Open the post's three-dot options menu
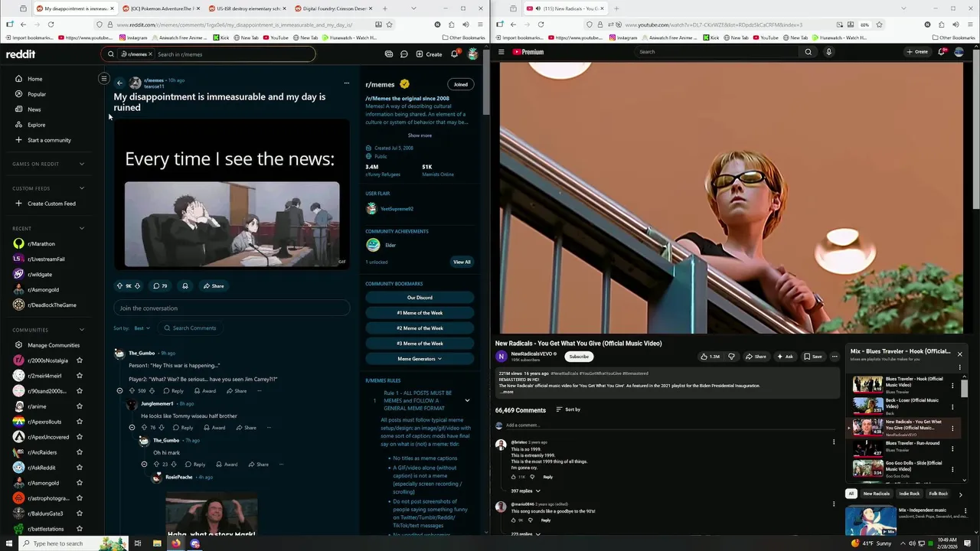The width and height of the screenshot is (980, 551). click(346, 83)
